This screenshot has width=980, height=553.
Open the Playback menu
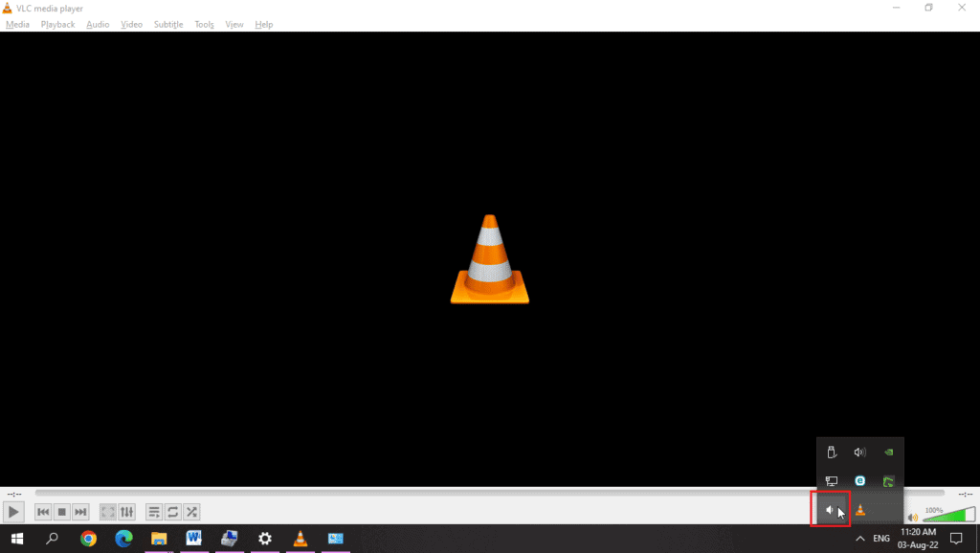(x=57, y=24)
